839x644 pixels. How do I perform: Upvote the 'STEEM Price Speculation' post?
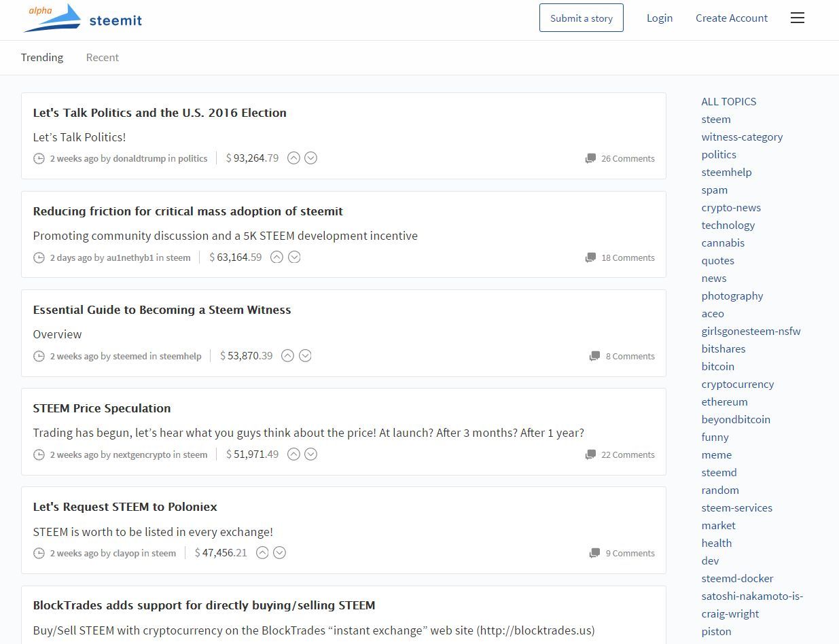click(x=293, y=454)
